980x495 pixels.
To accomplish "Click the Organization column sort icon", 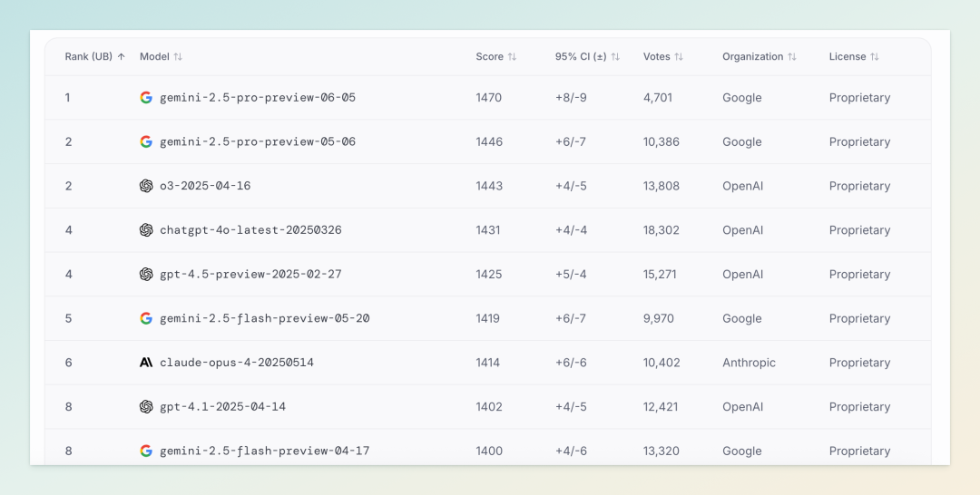I will click(x=792, y=57).
